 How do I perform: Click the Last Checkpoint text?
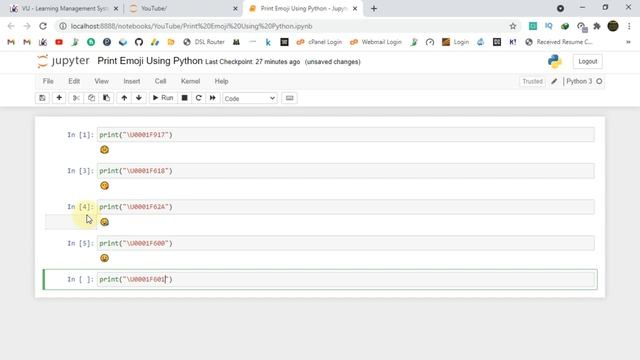(x=252, y=62)
